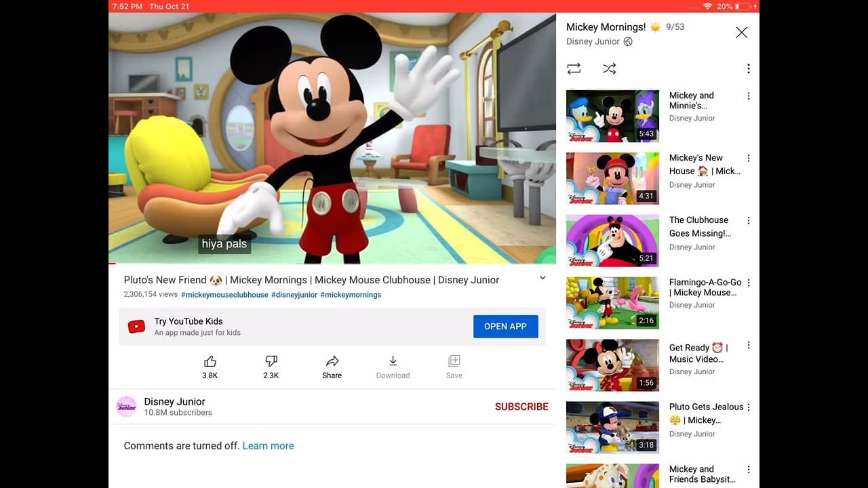This screenshot has height=488, width=868.
Task: Open the #disneyjunior hashtag
Action: 294,295
